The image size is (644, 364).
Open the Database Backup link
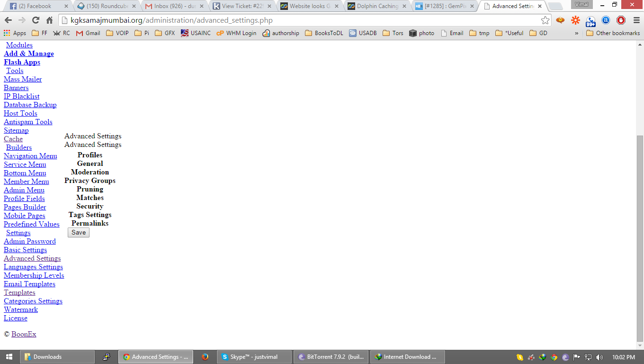coord(30,105)
